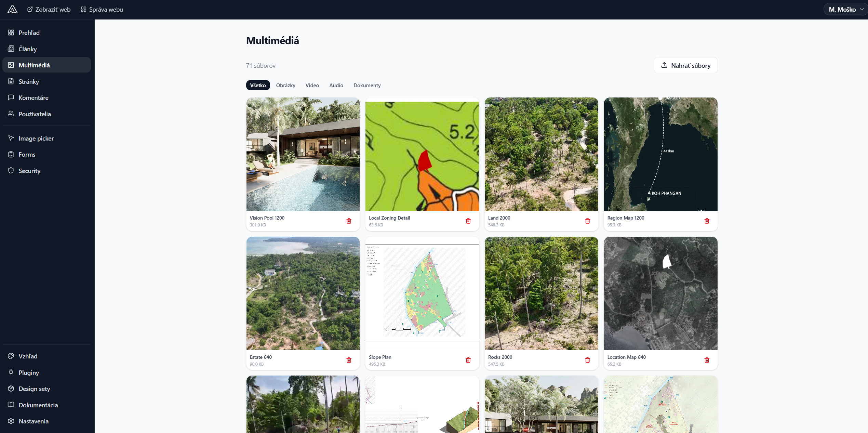Open Dokumentácia in the sidebar
Screen dimensions: 868x433
pos(46,405)
